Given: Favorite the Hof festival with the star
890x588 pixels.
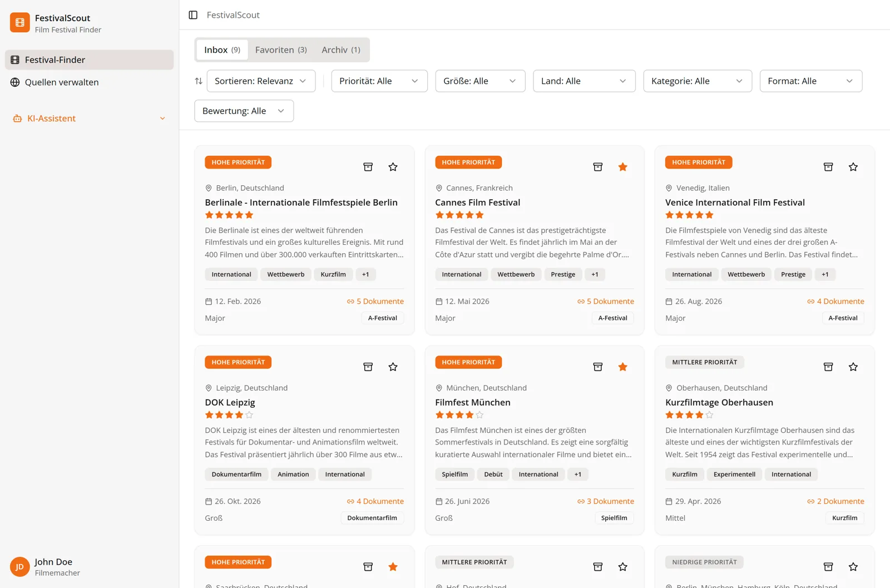Looking at the screenshot, I should [x=622, y=566].
